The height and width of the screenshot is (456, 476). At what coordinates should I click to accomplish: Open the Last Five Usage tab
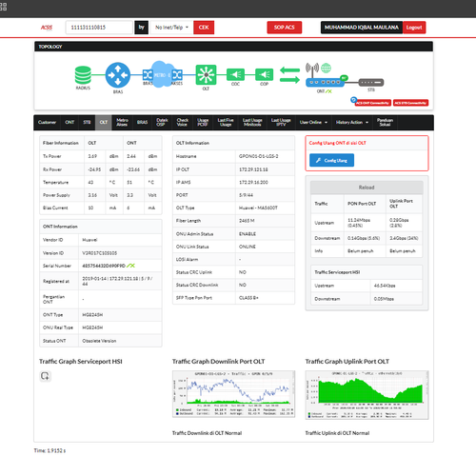226,123
